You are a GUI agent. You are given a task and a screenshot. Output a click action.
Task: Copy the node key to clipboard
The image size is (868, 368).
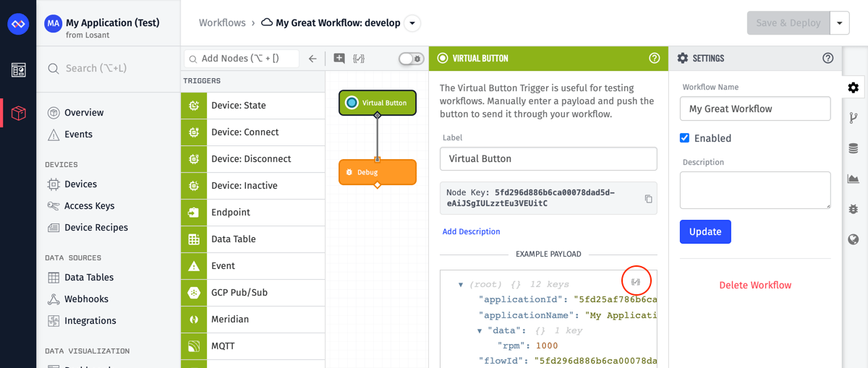[x=648, y=199]
